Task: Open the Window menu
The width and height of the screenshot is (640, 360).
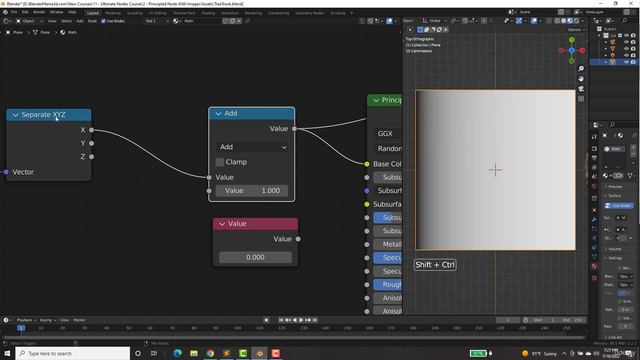Action: pyautogui.click(x=56, y=12)
